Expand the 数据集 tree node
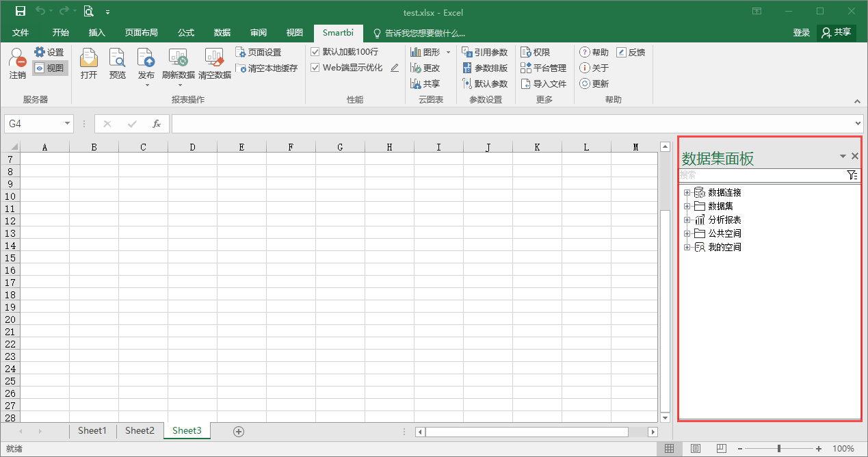The image size is (868, 457). [x=687, y=207]
